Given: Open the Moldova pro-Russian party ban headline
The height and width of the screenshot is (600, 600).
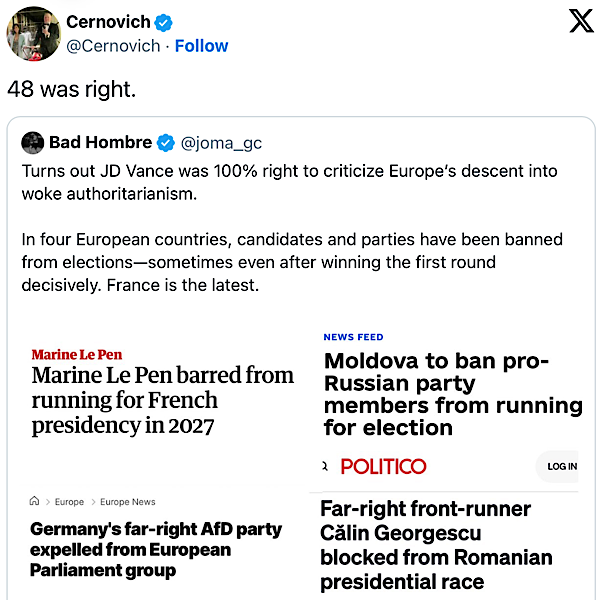Looking at the screenshot, I should pos(452,394).
